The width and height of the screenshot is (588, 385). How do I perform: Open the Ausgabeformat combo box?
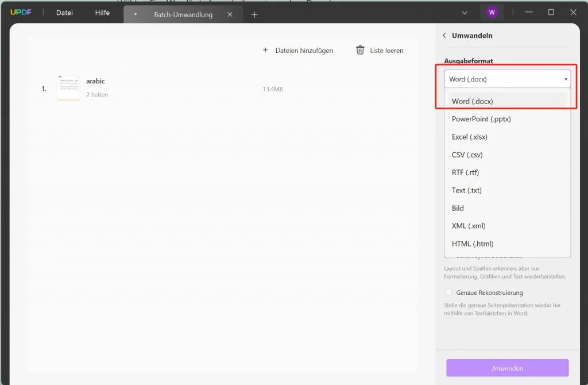click(507, 79)
